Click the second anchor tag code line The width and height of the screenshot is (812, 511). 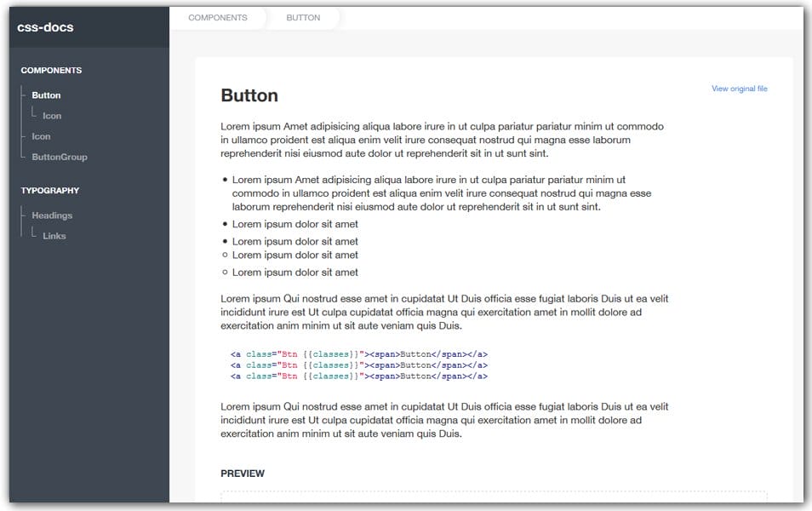pyautogui.click(x=357, y=365)
